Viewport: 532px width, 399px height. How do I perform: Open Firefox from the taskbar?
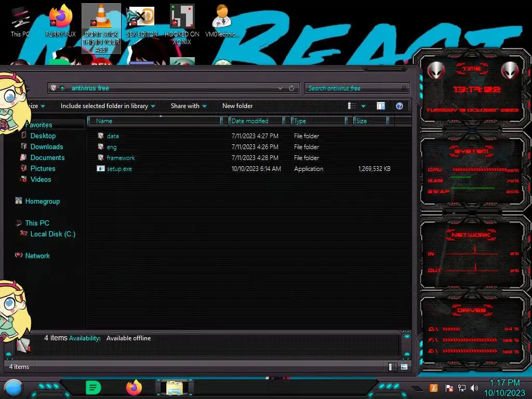pyautogui.click(x=134, y=388)
